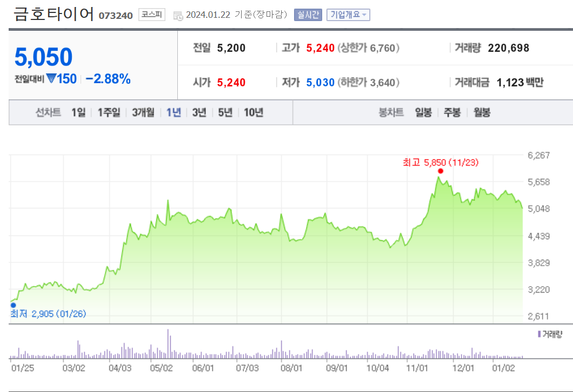Viewport: 573px width, 392px height.
Task: Click the 6,267 y-axis label
Action: coord(538,155)
